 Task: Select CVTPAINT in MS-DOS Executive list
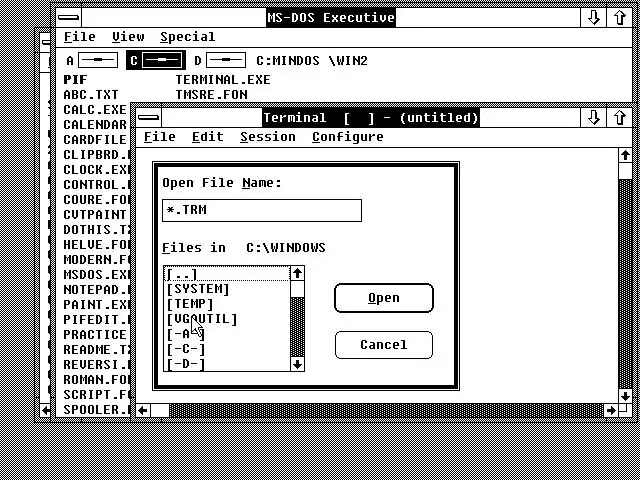click(x=95, y=215)
